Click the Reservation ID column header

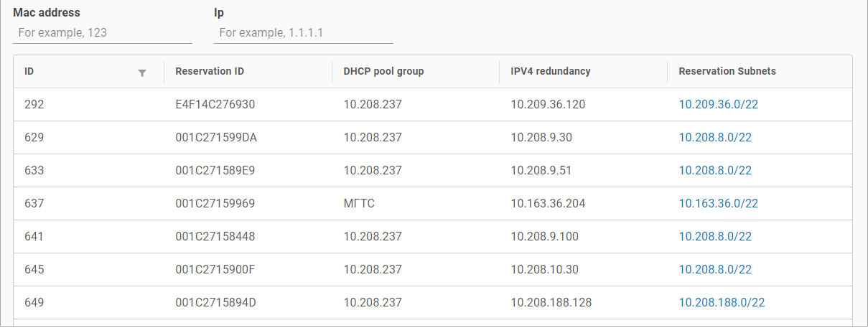(x=210, y=71)
